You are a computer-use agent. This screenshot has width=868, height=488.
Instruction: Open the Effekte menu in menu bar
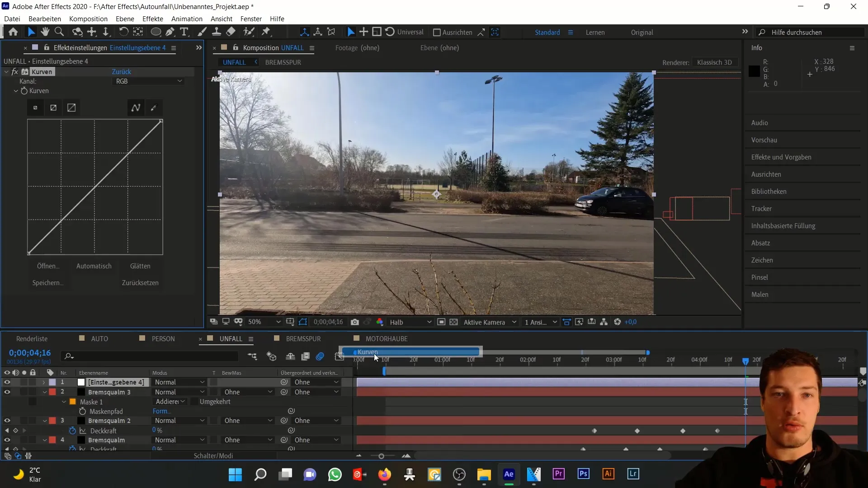click(153, 19)
